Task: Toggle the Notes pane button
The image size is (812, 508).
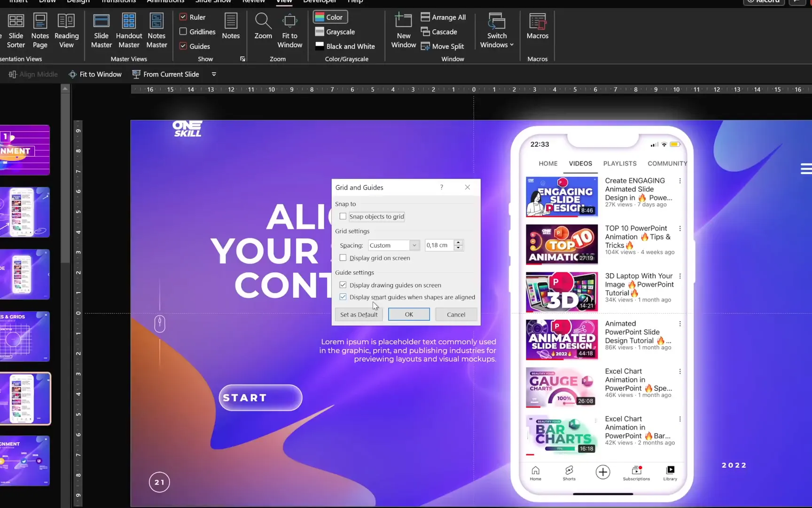Action: pyautogui.click(x=231, y=26)
